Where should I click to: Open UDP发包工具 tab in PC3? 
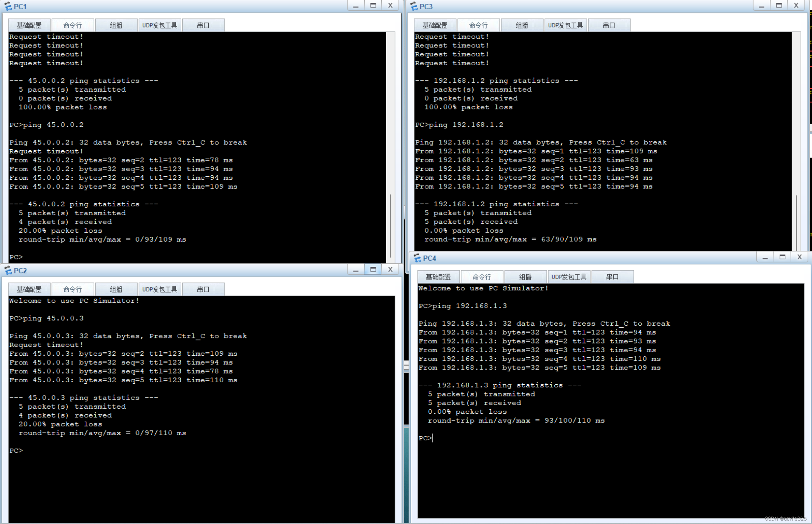565,25
